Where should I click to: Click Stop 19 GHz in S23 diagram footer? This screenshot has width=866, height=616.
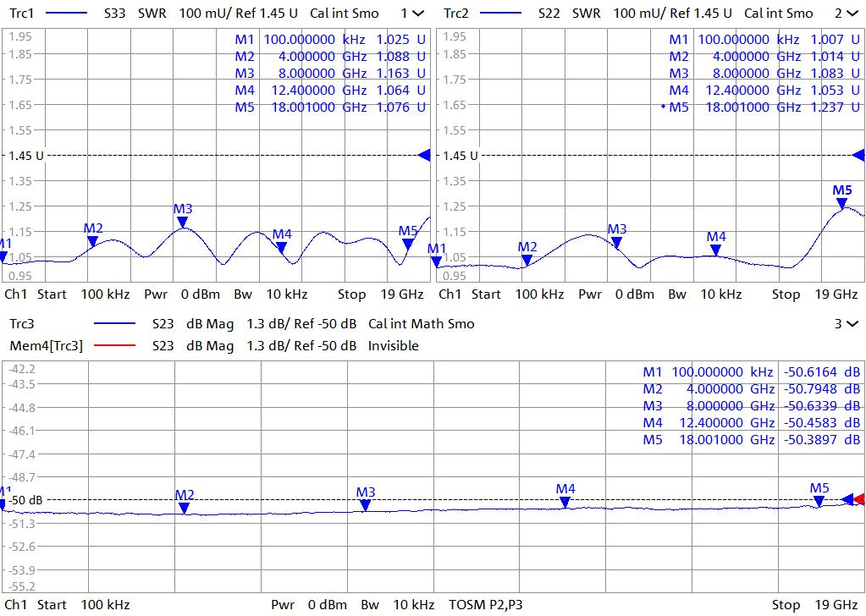click(803, 604)
